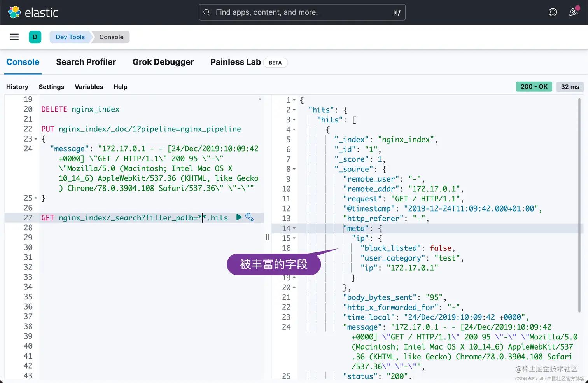Click the Console breadcrumb

111,37
